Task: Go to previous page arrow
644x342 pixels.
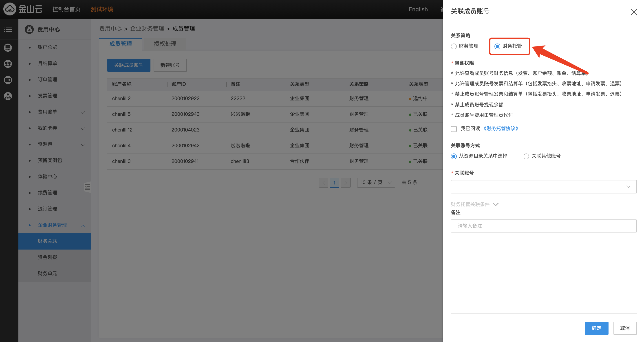Action: click(x=324, y=183)
